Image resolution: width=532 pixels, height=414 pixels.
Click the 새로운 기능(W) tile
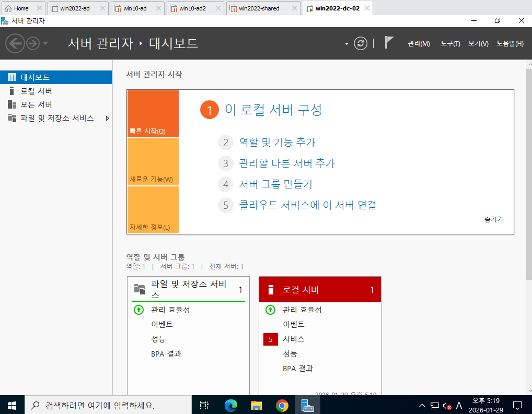[x=153, y=162]
